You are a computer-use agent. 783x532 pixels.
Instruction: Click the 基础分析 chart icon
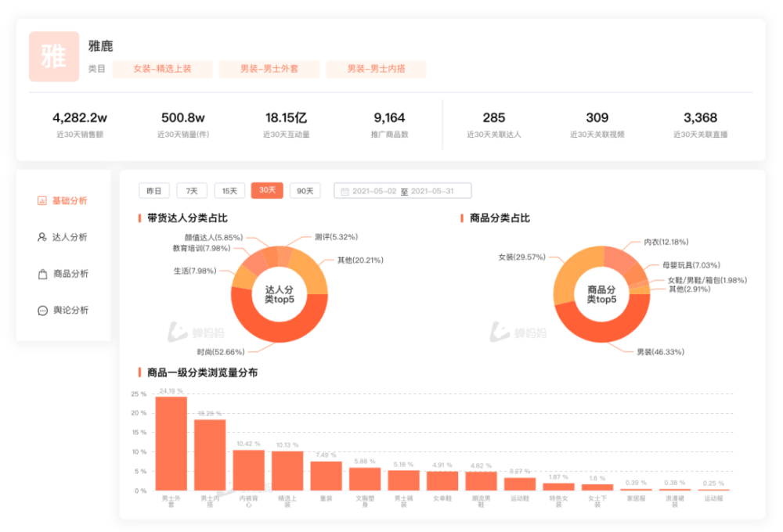42,200
